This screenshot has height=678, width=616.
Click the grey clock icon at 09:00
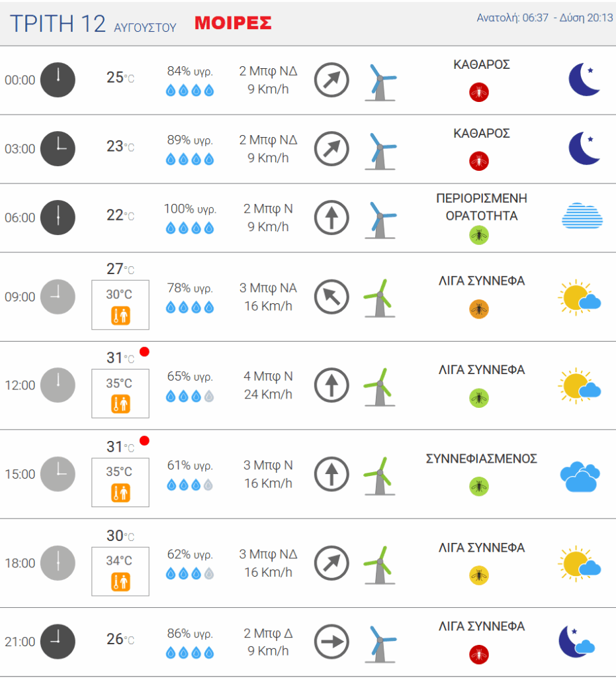coord(58,297)
